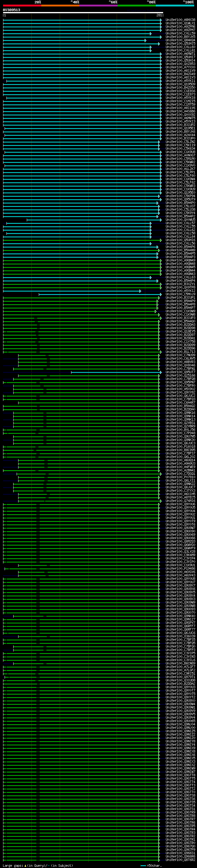This screenshot has width=197, height=868.
Task: Select hit label UniRef100_Q967P9
Action: coord(180,850)
